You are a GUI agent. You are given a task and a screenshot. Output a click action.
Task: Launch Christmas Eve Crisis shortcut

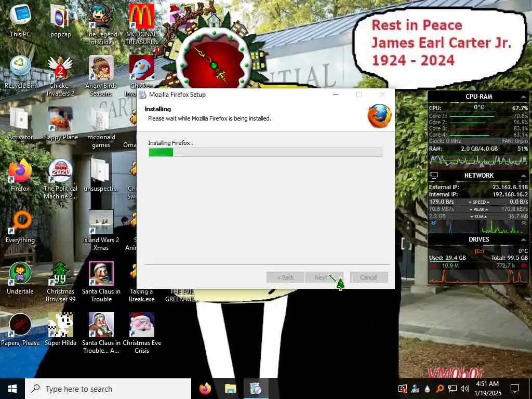(x=141, y=333)
